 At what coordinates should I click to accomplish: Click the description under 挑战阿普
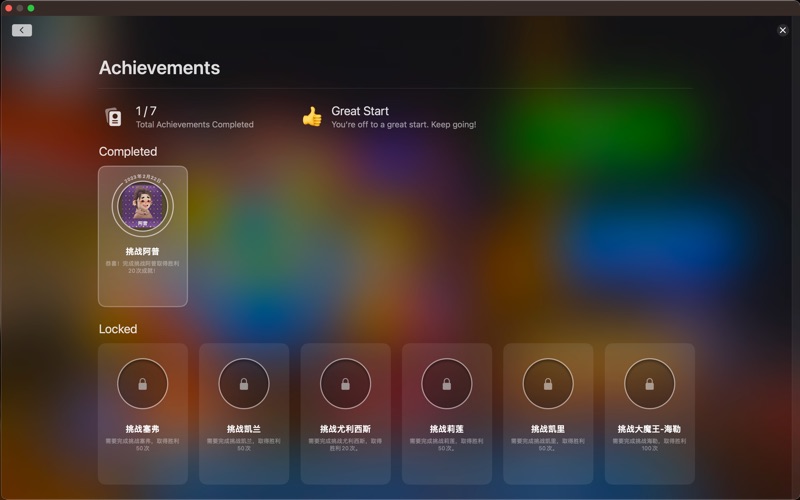[x=142, y=267]
